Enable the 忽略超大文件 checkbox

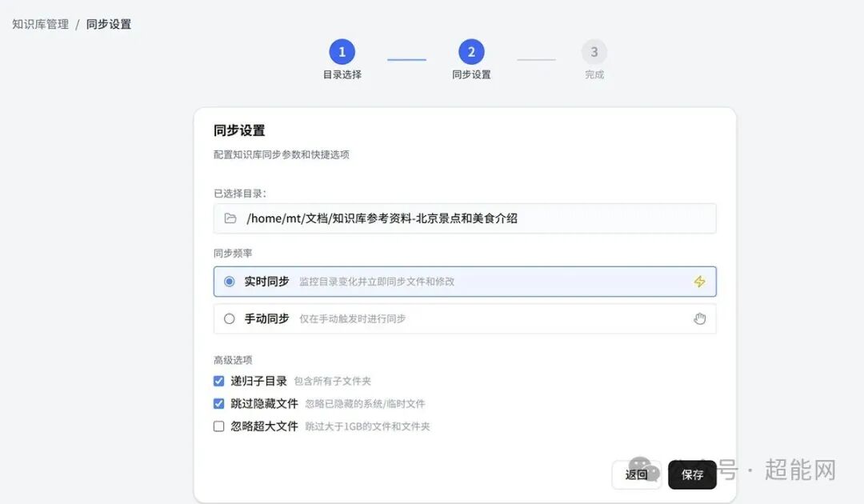click(x=218, y=426)
